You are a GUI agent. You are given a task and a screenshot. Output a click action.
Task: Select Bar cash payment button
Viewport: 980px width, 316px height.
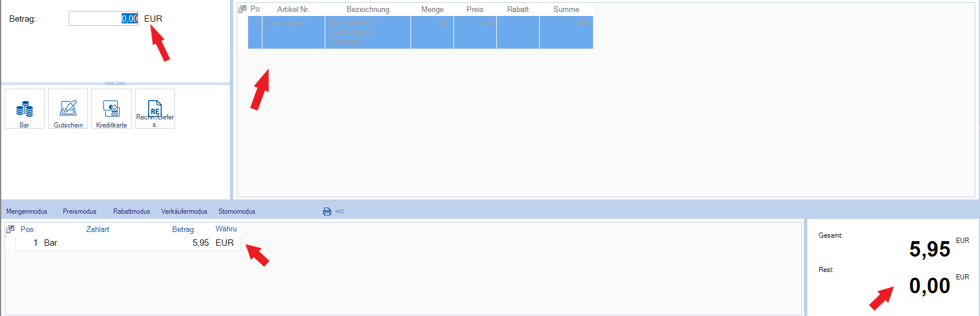25,109
